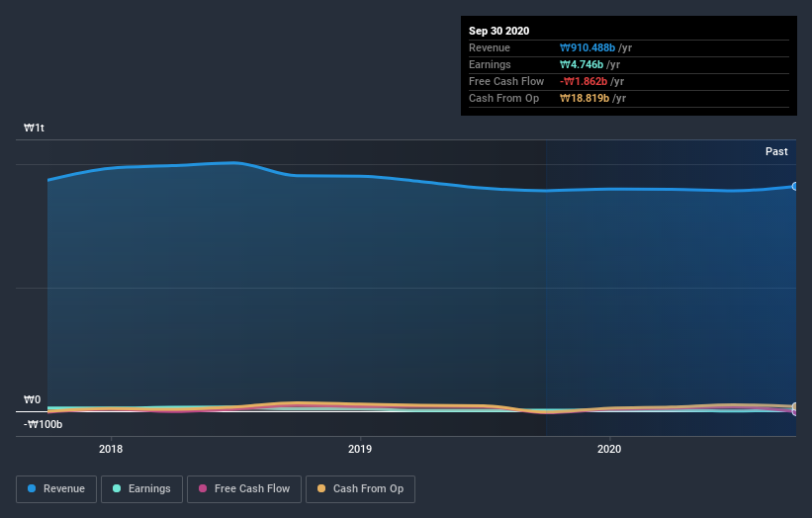Viewport: 812px width, 518px height.
Task: Click the ₩18.819b cash from op value
Action: point(585,98)
